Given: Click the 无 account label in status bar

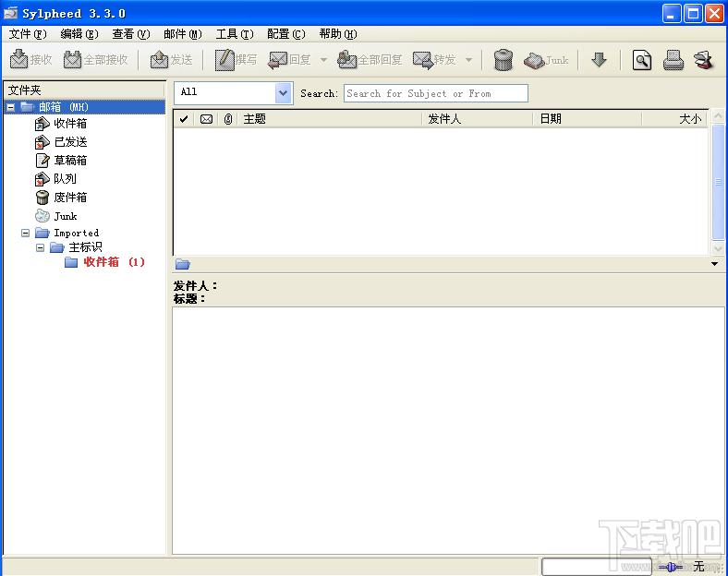Looking at the screenshot, I should click(x=698, y=566).
